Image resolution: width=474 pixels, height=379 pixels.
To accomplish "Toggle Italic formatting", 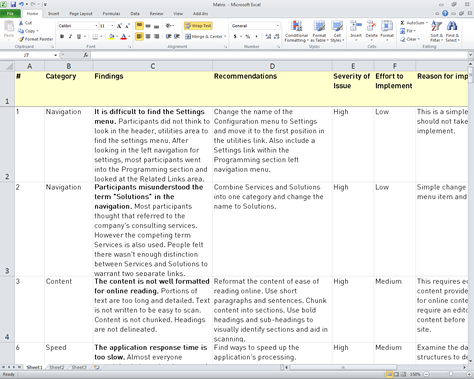I will [x=70, y=36].
